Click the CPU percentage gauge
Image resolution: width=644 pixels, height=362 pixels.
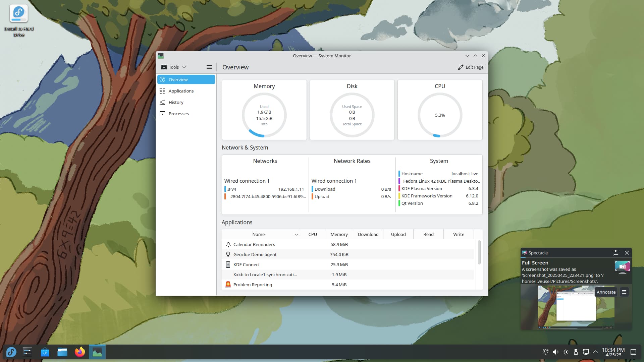(440, 115)
